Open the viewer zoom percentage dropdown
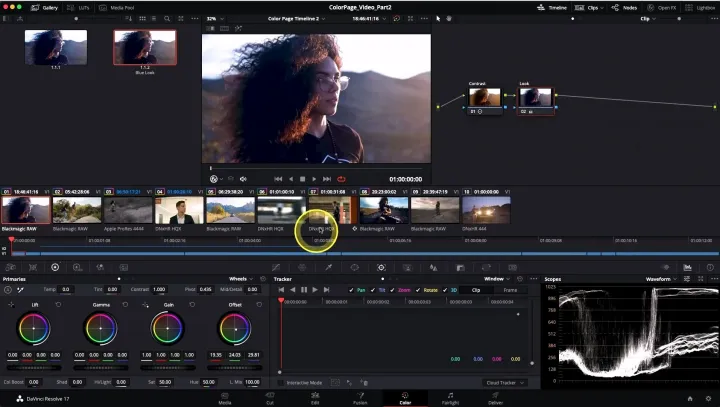 [215, 19]
